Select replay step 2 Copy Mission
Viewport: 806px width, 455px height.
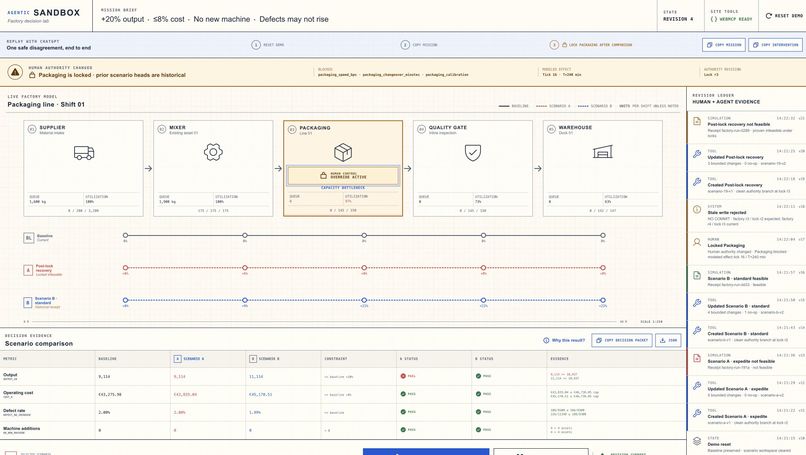pos(419,45)
